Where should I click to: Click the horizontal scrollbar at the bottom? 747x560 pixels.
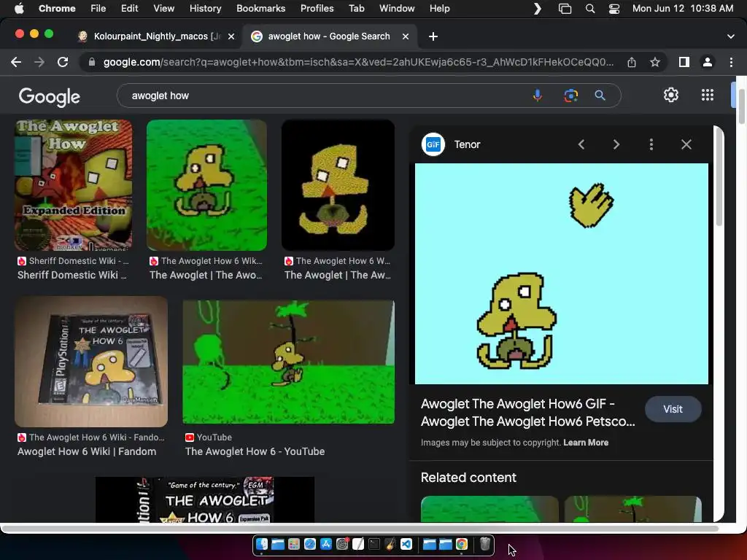[360, 528]
